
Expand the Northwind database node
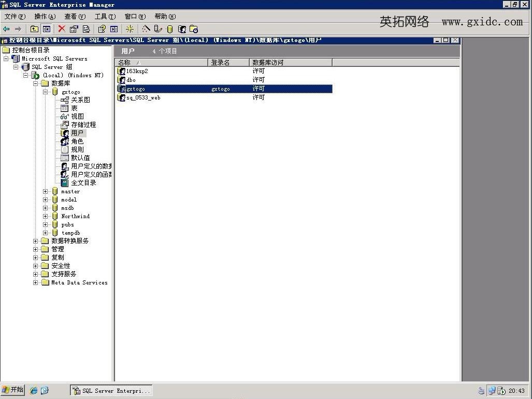[x=46, y=217]
